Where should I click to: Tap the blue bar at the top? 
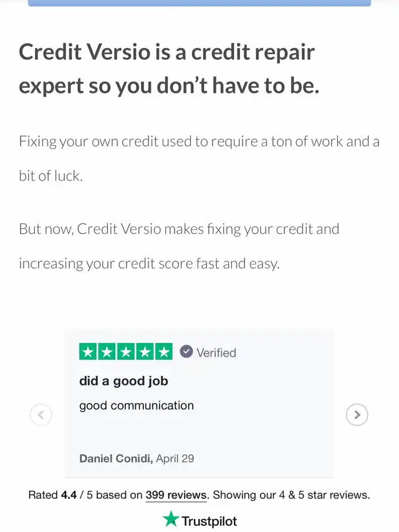[x=199, y=2]
